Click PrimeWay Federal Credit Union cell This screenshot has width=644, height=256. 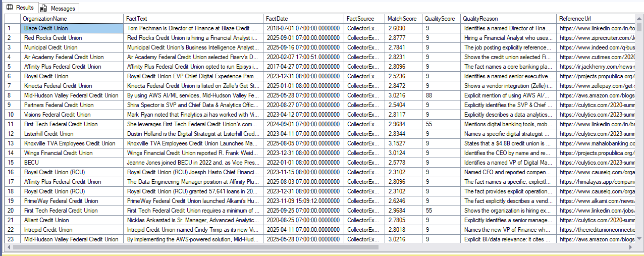point(72,201)
